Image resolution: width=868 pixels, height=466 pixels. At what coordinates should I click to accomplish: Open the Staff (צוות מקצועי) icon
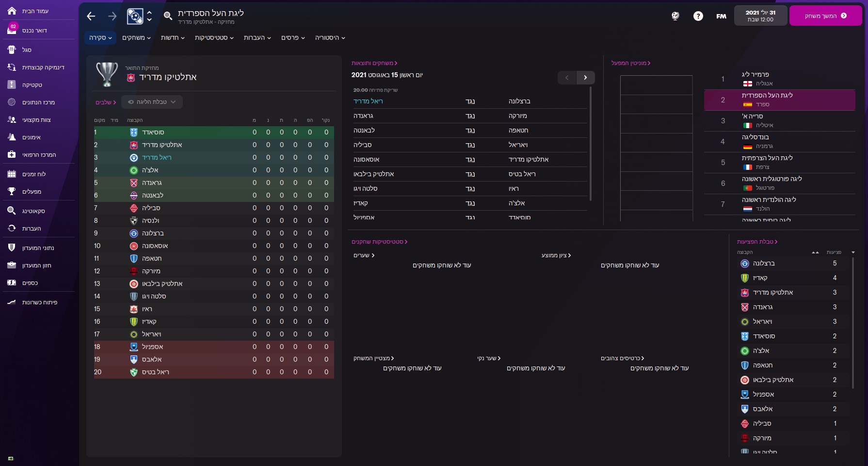point(12,119)
